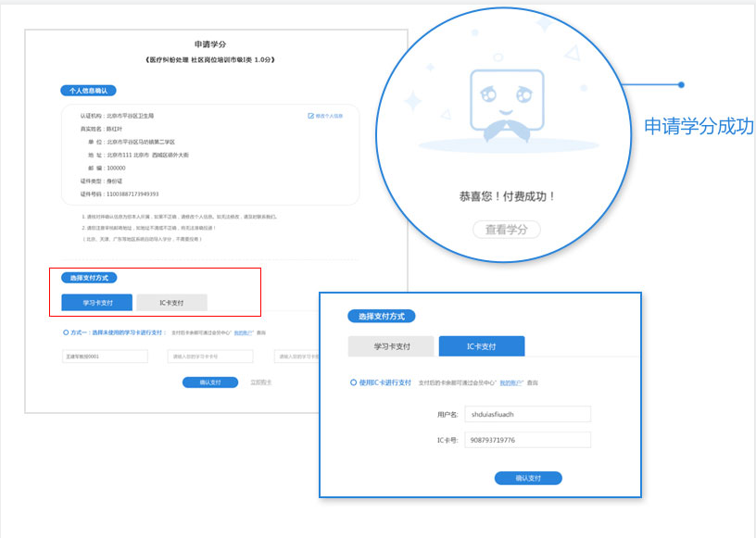Click the edit pencil icon beside 修改个人信息
Viewport: 756px width, 538px height.
(x=311, y=115)
